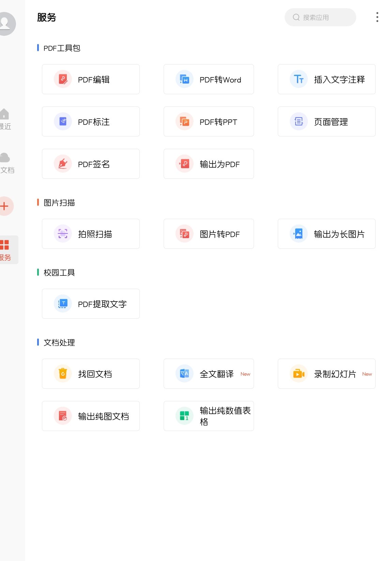Click the 录制幻灯片 camera icon
The image size is (392, 561).
point(299,374)
